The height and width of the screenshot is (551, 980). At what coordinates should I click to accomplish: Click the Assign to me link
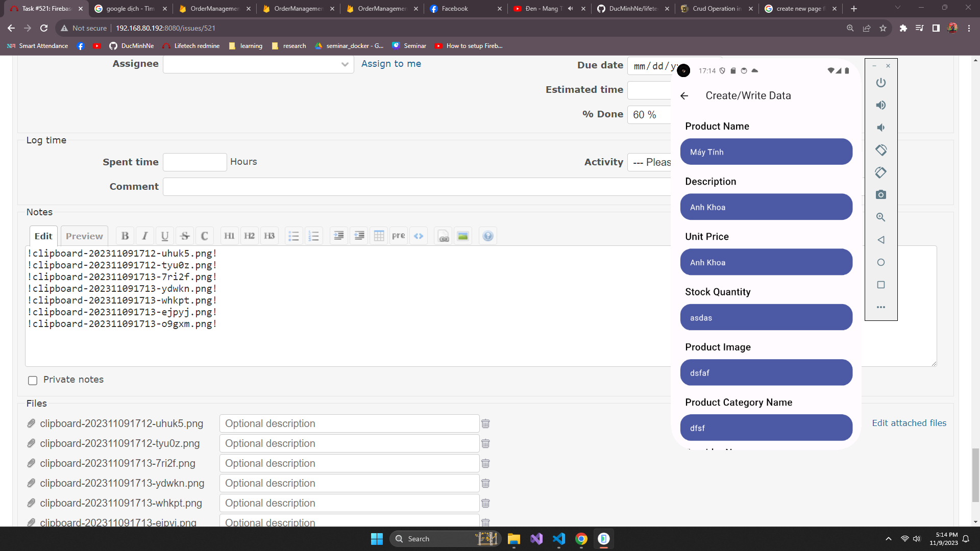(391, 64)
